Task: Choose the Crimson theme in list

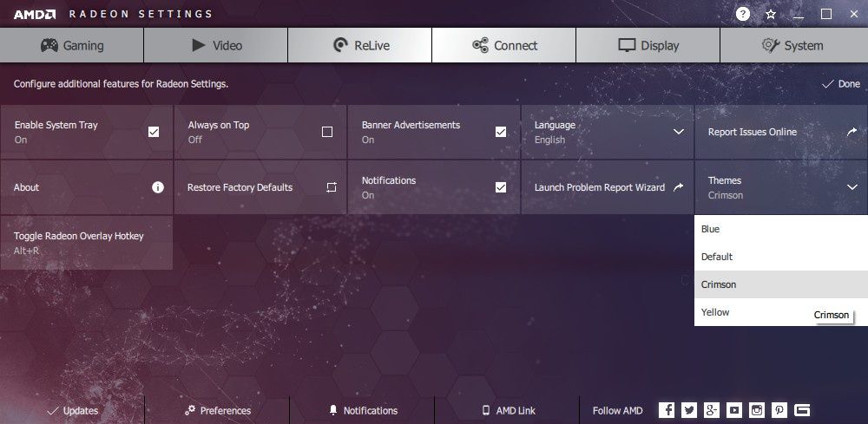Action: click(781, 284)
